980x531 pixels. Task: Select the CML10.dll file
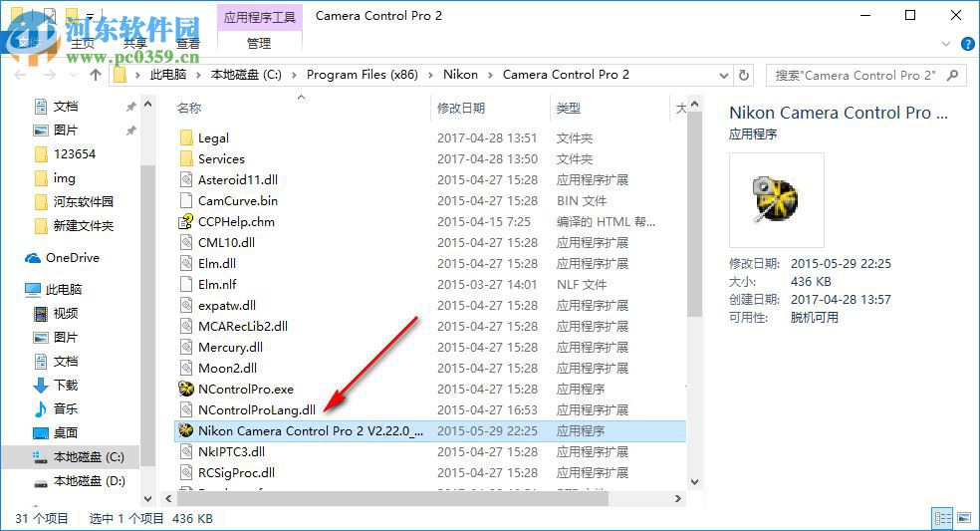226,242
